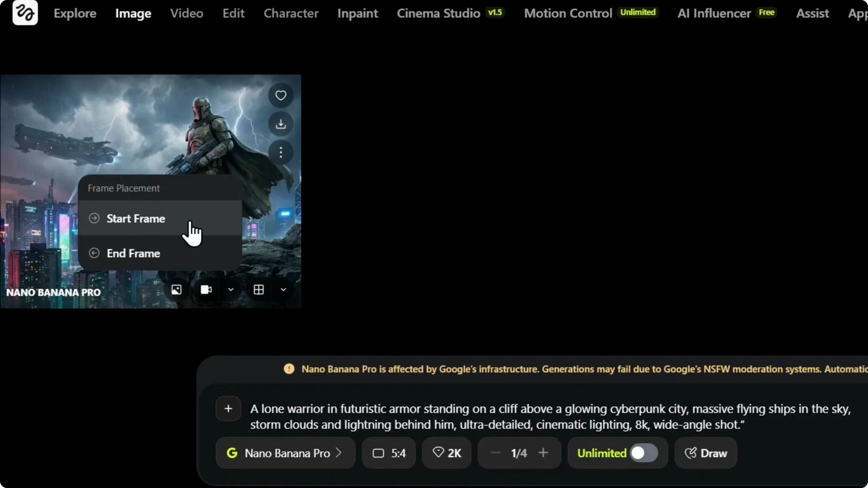Click the image reference icon on thumbnail

176,290
